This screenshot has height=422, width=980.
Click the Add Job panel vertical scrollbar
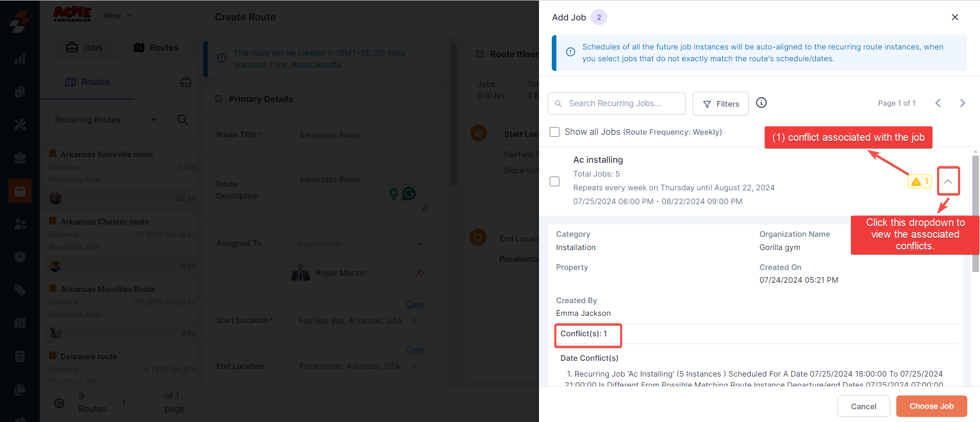tap(975, 214)
